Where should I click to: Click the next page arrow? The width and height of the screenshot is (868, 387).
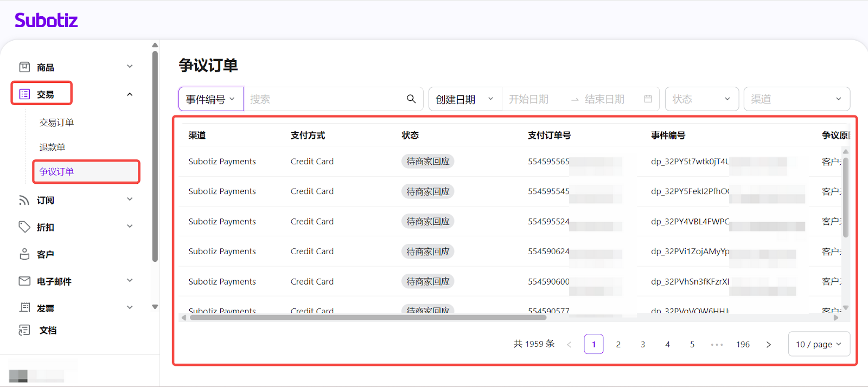(768, 344)
